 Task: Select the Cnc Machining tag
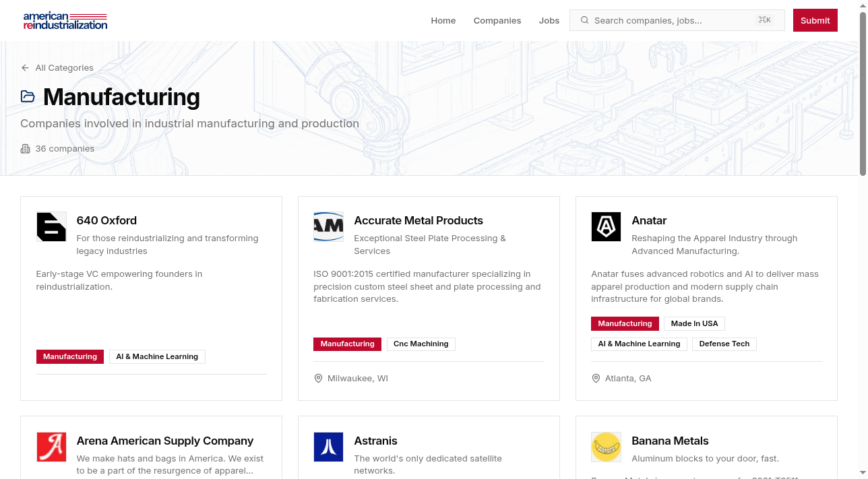[x=421, y=344]
